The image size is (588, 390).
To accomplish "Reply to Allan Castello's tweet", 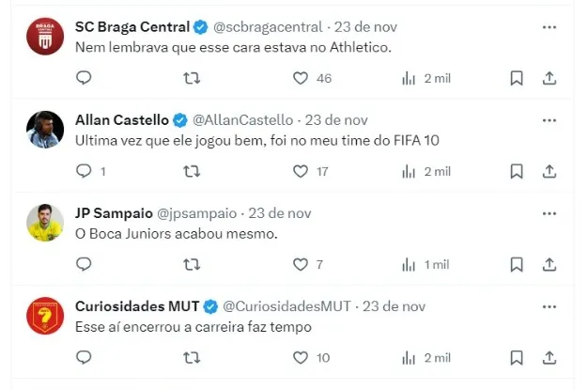I will pyautogui.click(x=84, y=171).
